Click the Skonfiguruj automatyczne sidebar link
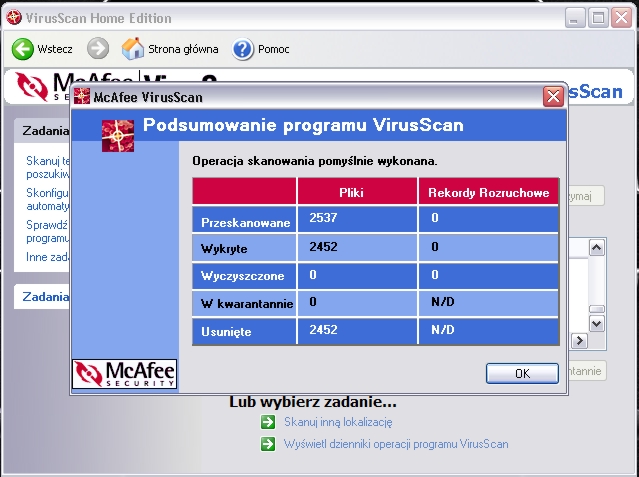The width and height of the screenshot is (639, 477). tap(48, 199)
